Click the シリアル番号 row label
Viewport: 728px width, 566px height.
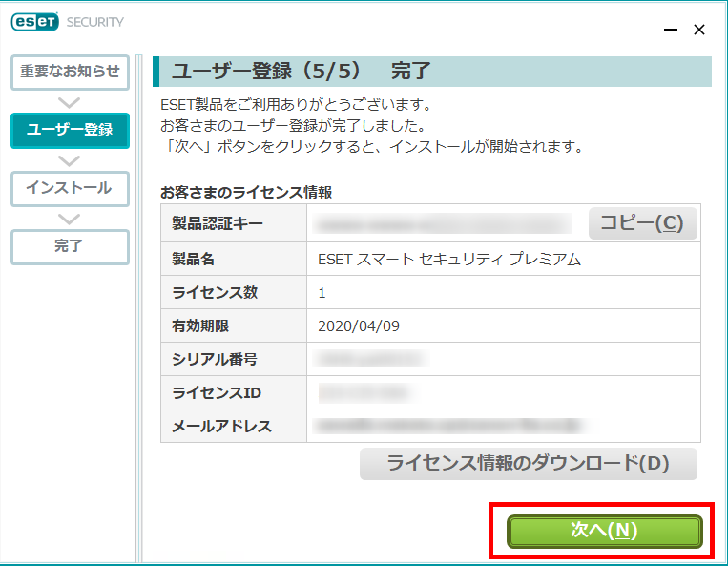tap(214, 360)
